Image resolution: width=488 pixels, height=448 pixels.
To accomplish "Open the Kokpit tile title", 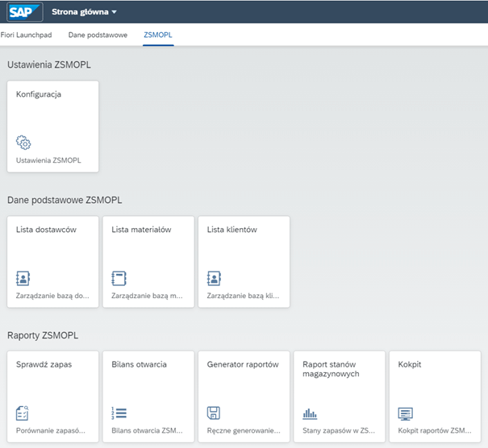I will [x=410, y=364].
